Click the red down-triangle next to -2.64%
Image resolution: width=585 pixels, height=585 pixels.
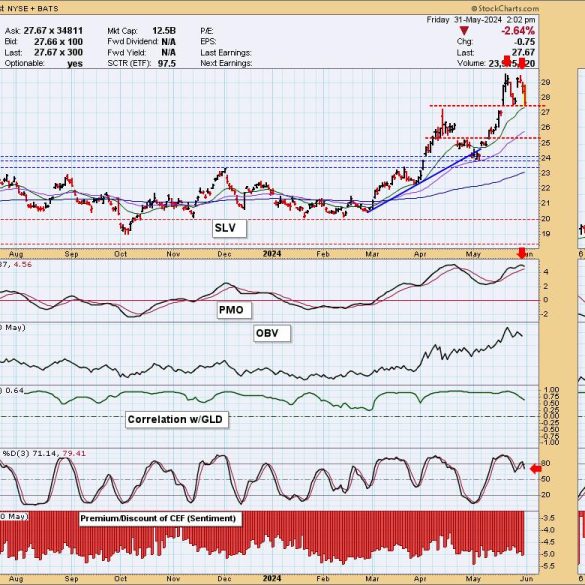click(x=464, y=31)
